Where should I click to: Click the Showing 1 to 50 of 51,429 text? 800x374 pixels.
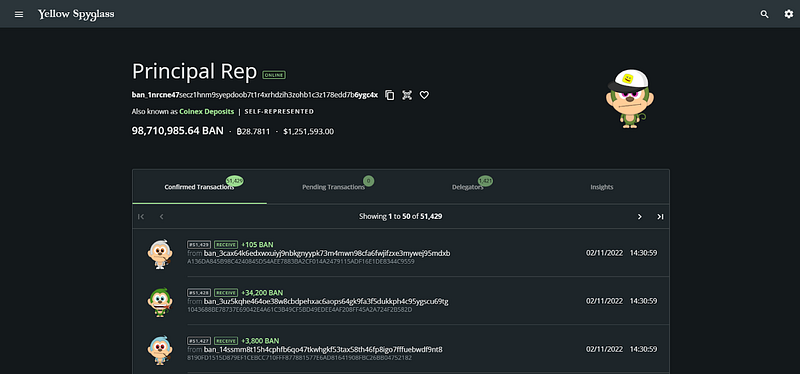pyautogui.click(x=401, y=216)
